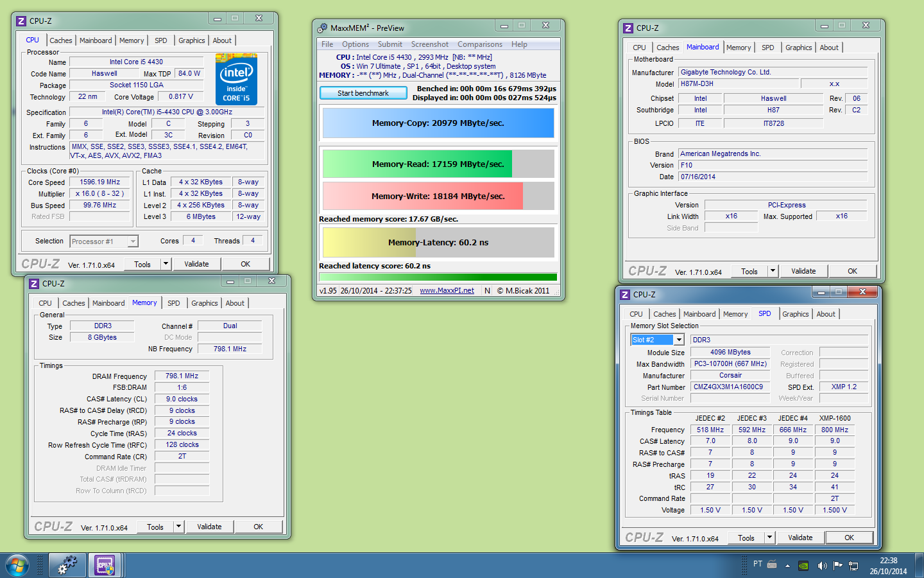Viewport: 924px width, 578px height.
Task: Click the XMP-1600 column header
Action: pos(834,418)
